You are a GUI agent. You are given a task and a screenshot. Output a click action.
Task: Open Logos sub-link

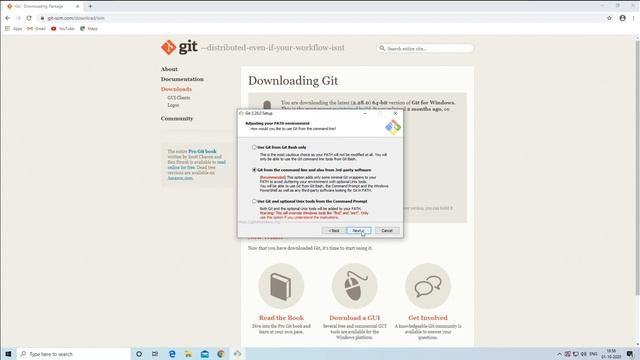pos(173,105)
